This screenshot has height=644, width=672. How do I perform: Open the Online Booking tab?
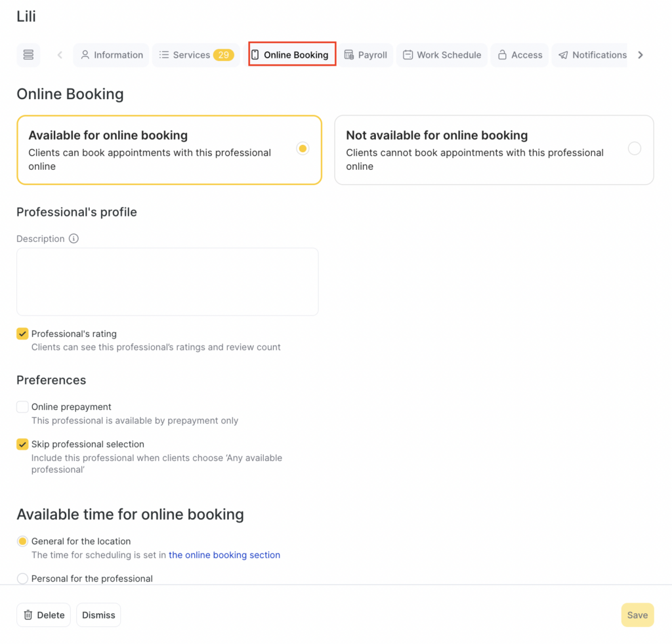click(x=293, y=55)
